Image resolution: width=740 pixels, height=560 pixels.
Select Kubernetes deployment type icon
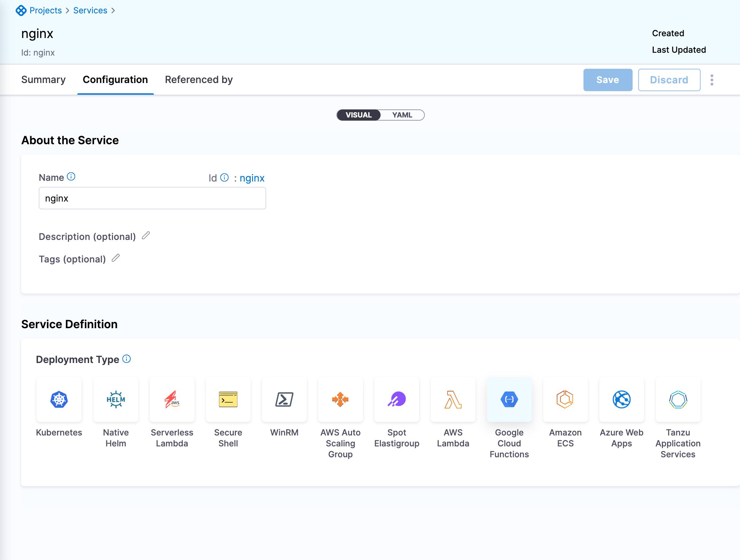59,400
